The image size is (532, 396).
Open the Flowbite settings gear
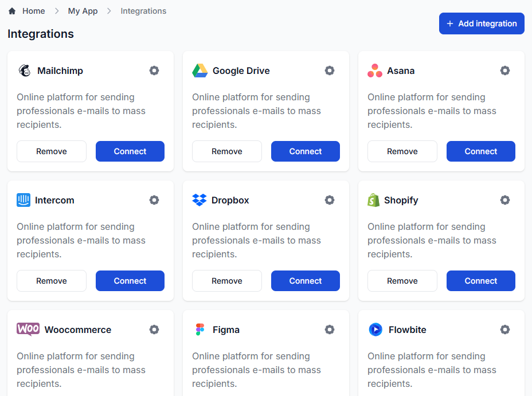coord(505,330)
